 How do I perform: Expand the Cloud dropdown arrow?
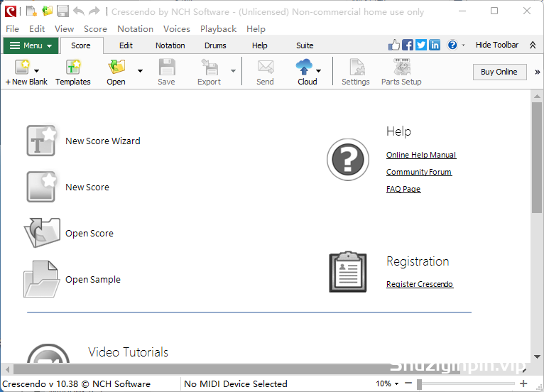(x=318, y=71)
